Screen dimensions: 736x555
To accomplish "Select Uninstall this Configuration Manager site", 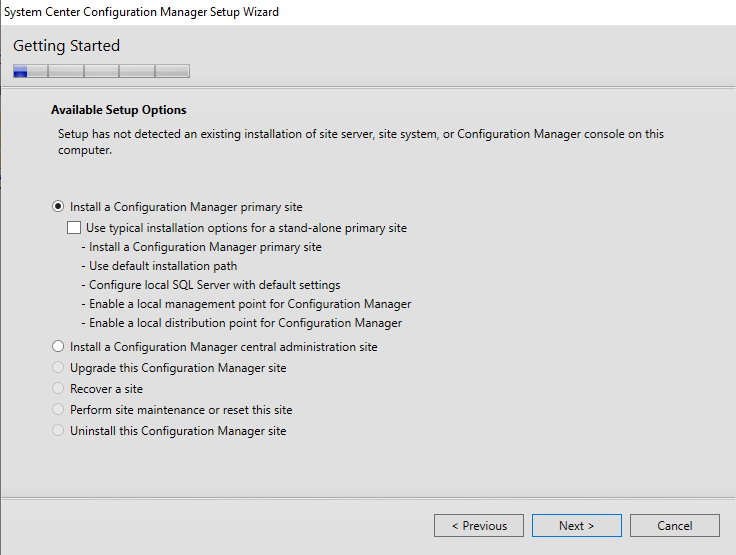I will point(58,430).
